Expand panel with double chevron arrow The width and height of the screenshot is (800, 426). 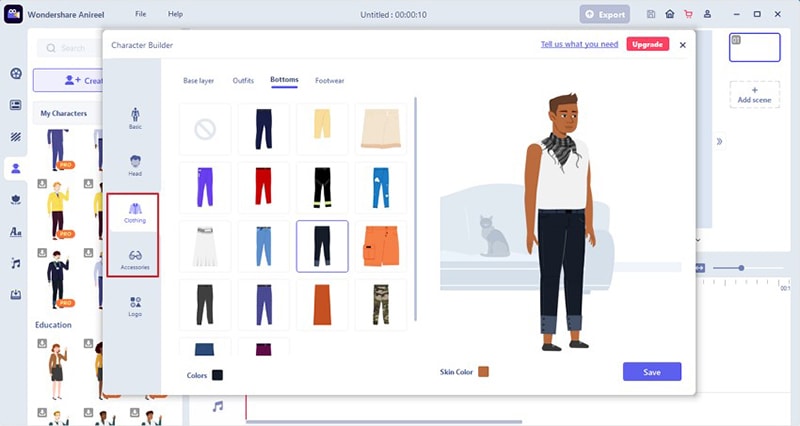719,141
